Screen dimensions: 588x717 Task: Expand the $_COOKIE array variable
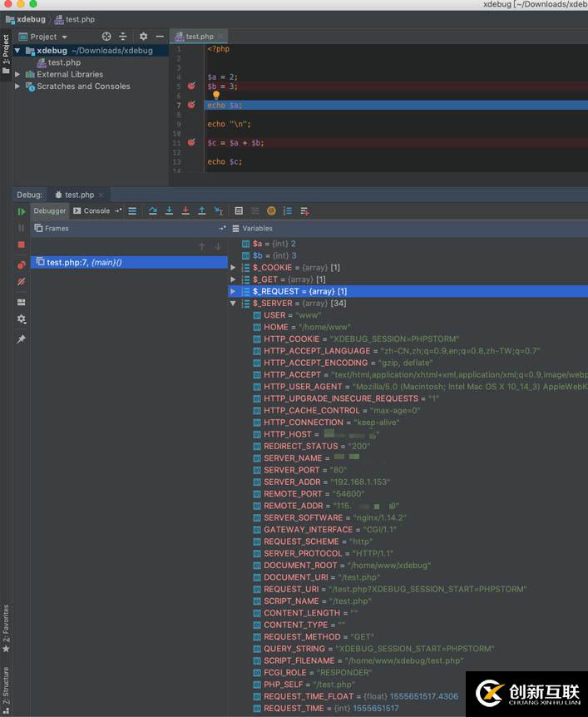[x=234, y=268]
